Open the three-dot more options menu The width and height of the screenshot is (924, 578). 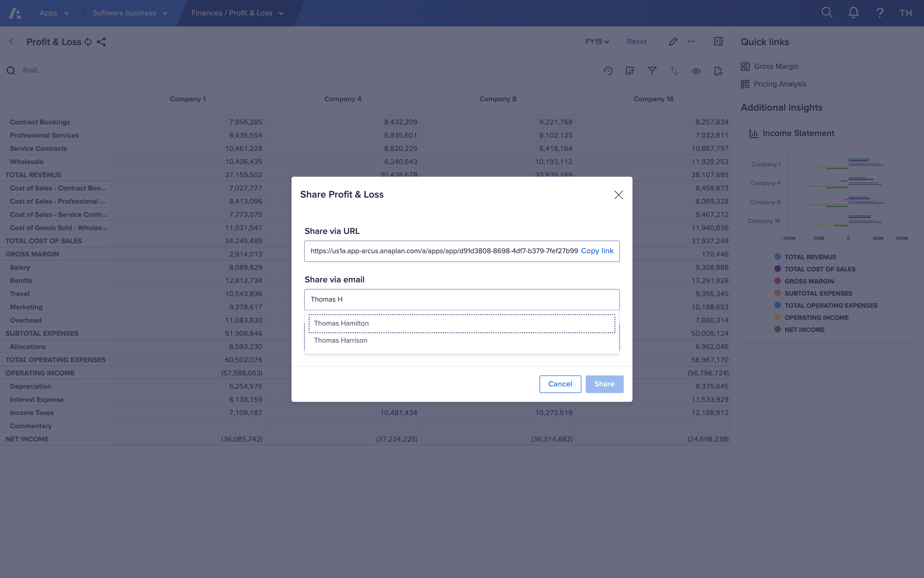click(691, 41)
